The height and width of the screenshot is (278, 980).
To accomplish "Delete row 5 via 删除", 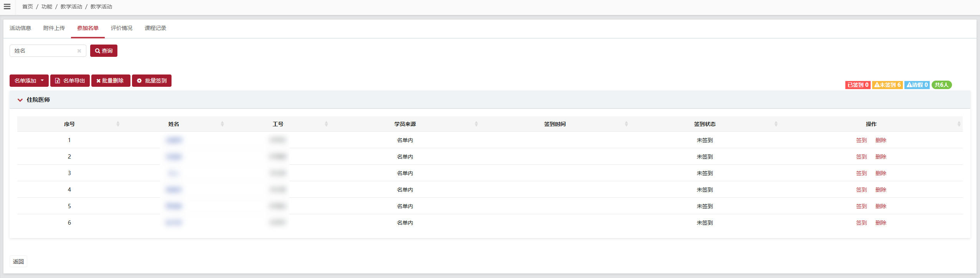I will pyautogui.click(x=881, y=206).
